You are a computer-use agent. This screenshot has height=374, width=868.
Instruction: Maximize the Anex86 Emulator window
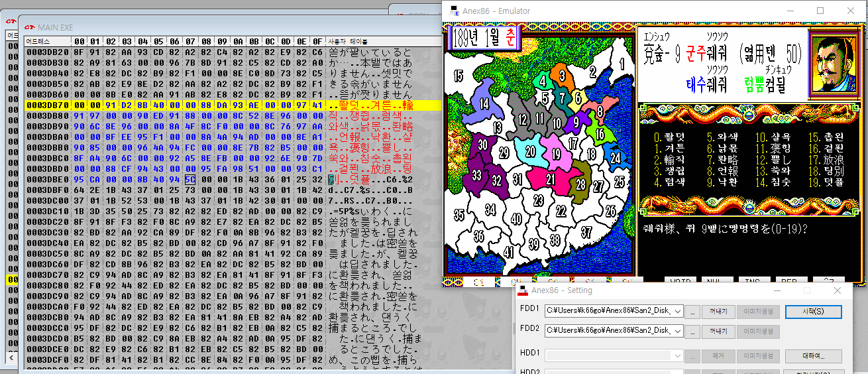click(820, 11)
